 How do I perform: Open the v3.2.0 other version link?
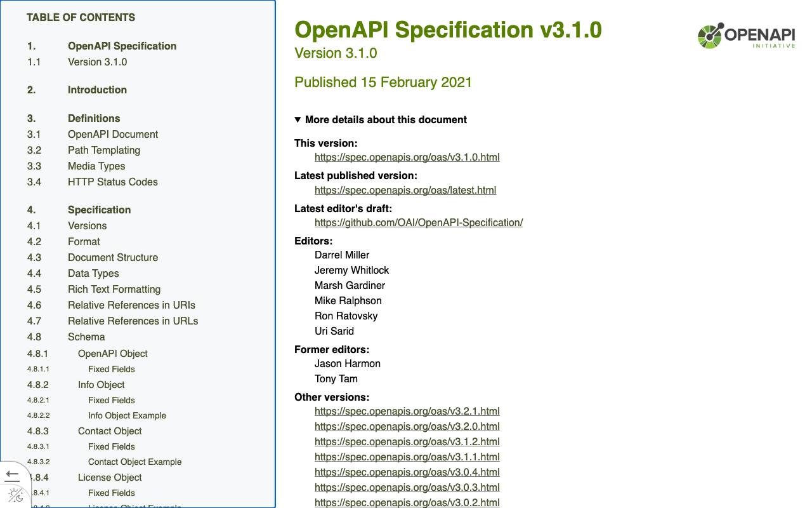(x=407, y=426)
